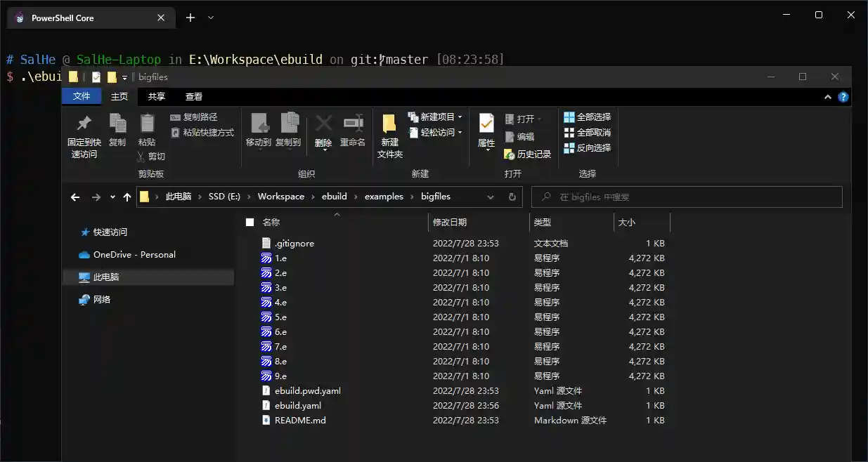Open the blue Help icon
The image size is (868, 462).
(x=843, y=97)
